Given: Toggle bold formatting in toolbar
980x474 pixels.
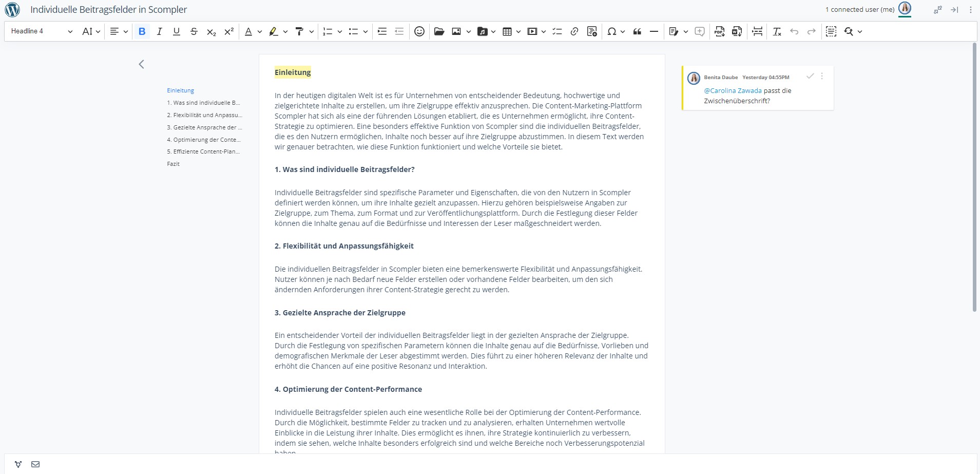Looking at the screenshot, I should [x=142, y=31].
